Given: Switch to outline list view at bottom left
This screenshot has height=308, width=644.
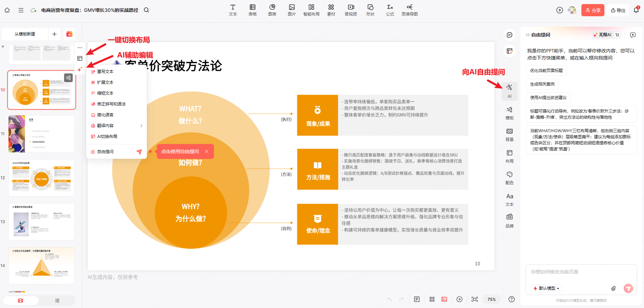Looking at the screenshot, I should click(x=57, y=300).
